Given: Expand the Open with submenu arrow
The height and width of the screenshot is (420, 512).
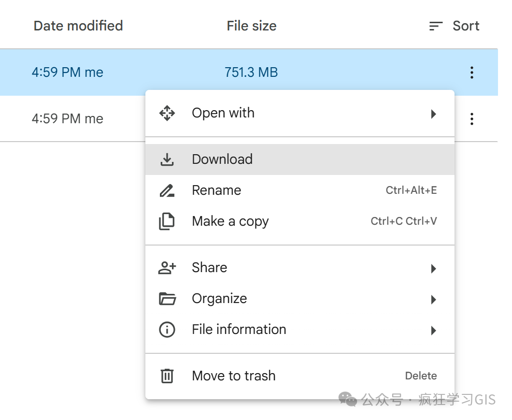Looking at the screenshot, I should (433, 114).
